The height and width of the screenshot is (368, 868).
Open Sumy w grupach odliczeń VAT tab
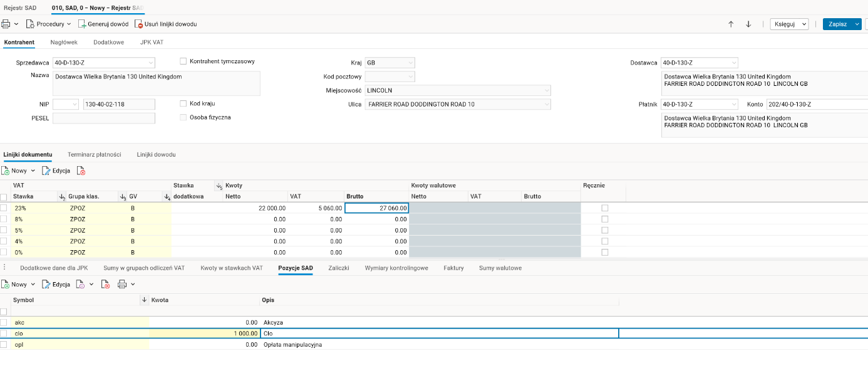[x=144, y=268]
